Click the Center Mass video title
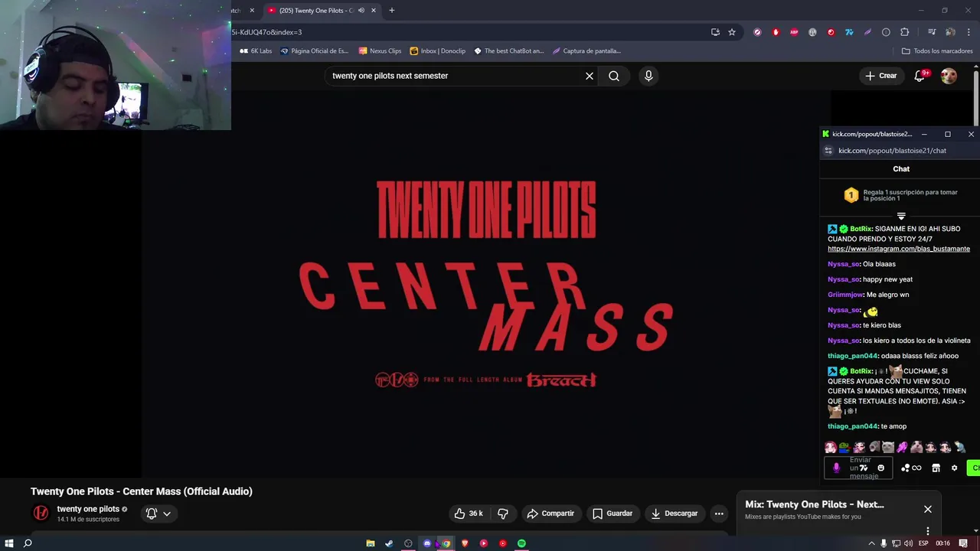This screenshot has width=980, height=551. click(142, 491)
